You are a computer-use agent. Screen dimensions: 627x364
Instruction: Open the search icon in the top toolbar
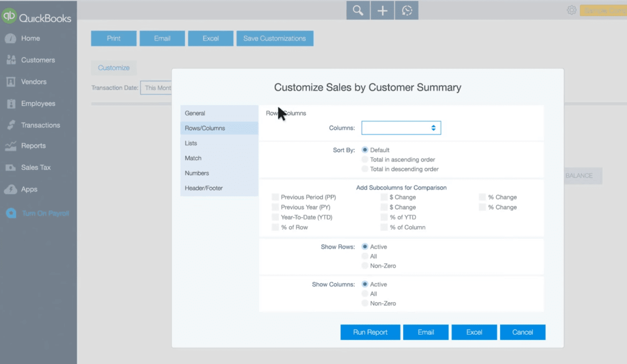click(358, 10)
